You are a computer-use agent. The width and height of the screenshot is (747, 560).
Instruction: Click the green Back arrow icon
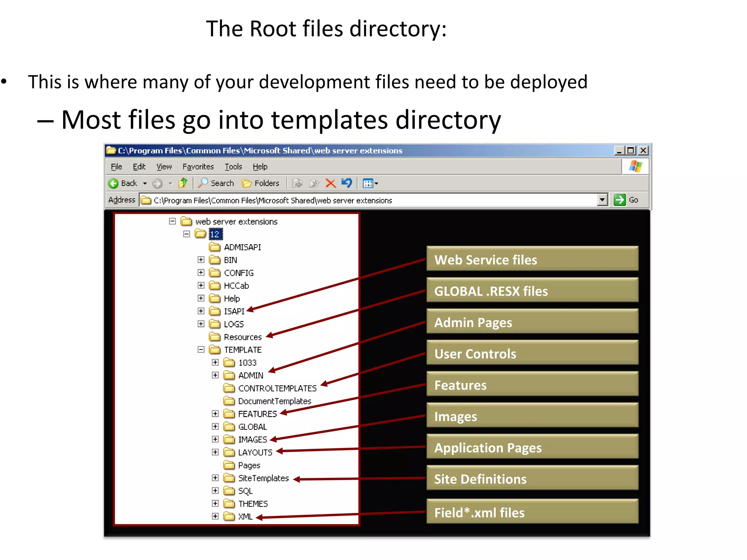click(113, 183)
